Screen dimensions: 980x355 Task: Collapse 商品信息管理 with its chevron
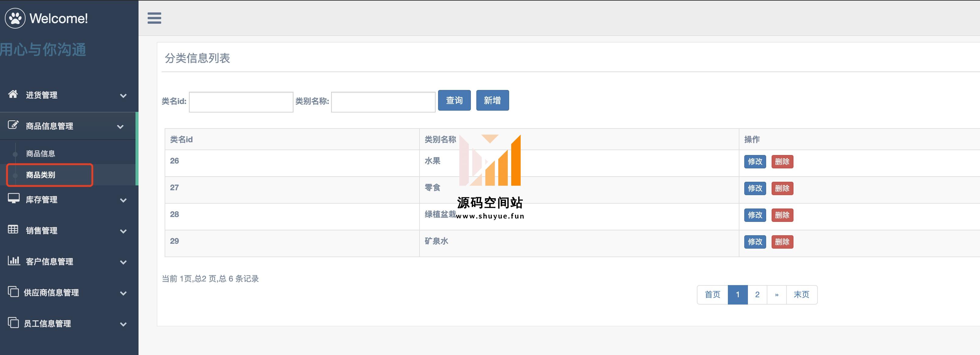[x=120, y=127]
